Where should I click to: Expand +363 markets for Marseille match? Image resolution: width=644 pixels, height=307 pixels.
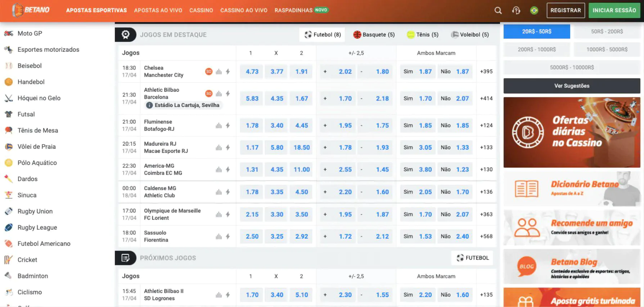click(486, 214)
